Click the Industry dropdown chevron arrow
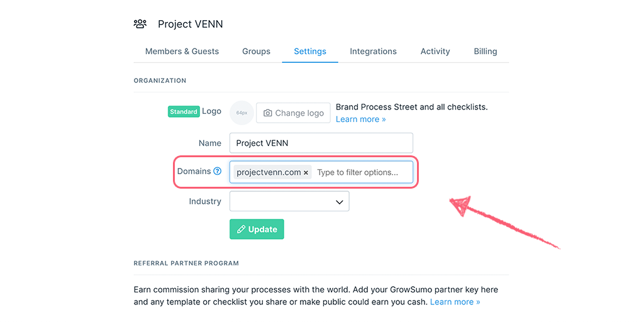 coord(339,202)
